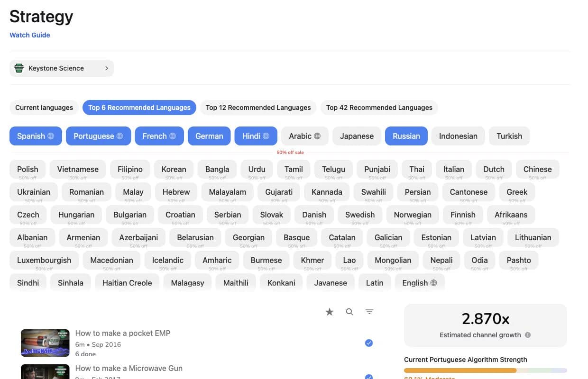Select the Filipino language chip
588x379 pixels.
click(130, 169)
